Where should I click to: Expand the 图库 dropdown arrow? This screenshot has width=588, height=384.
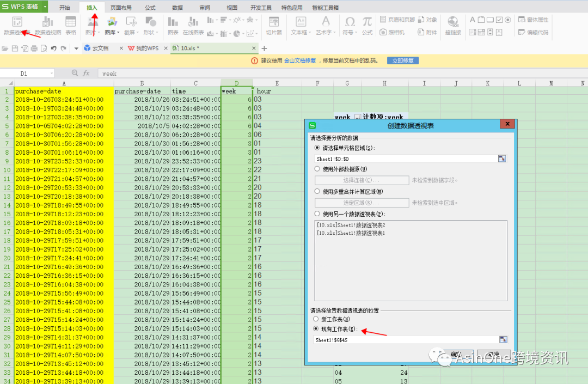coord(118,32)
